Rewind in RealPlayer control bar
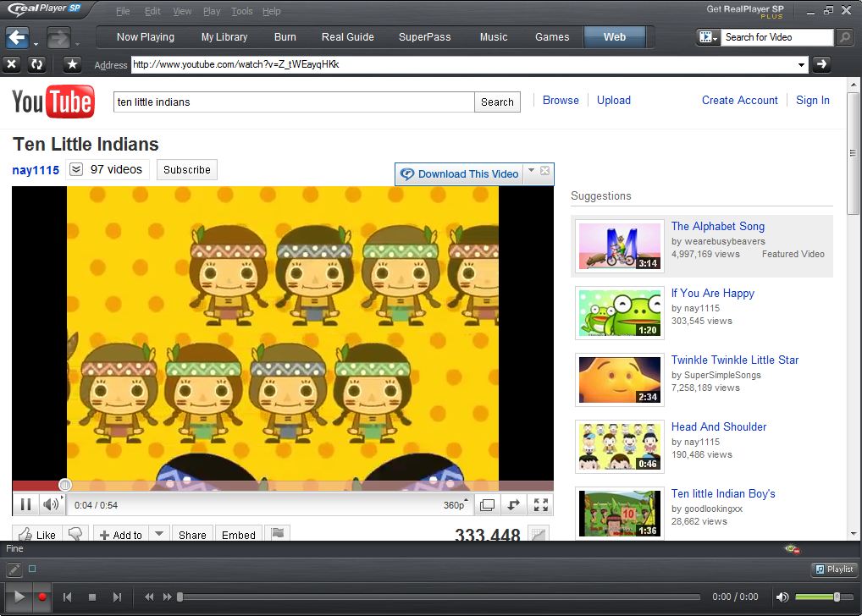The image size is (862, 616). [149, 597]
